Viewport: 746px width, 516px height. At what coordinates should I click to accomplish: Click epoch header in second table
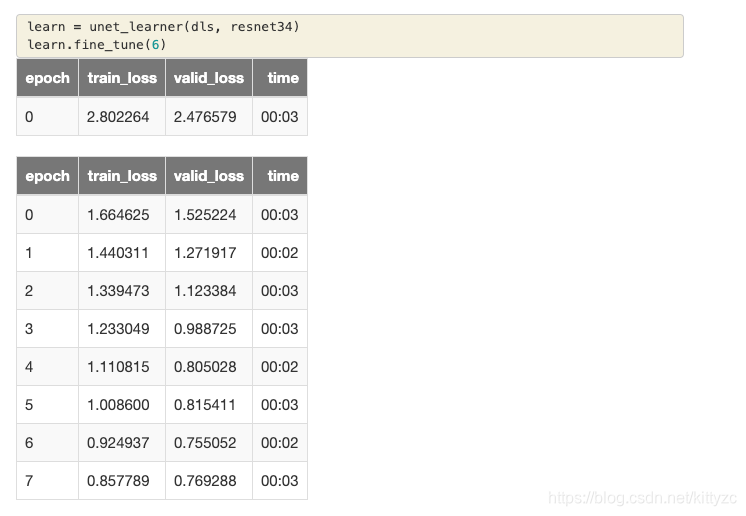tap(48, 176)
